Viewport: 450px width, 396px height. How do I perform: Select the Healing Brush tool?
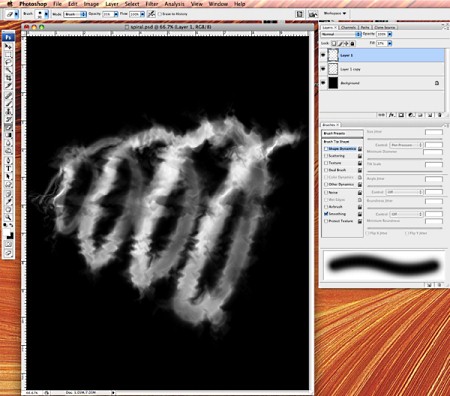tap(8, 95)
